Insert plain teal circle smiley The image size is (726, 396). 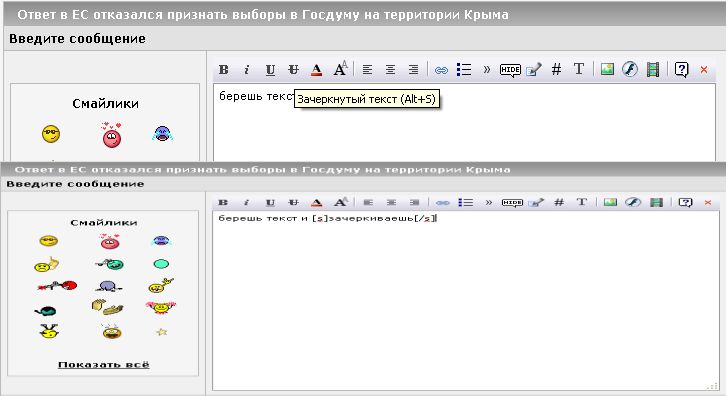coord(161,264)
